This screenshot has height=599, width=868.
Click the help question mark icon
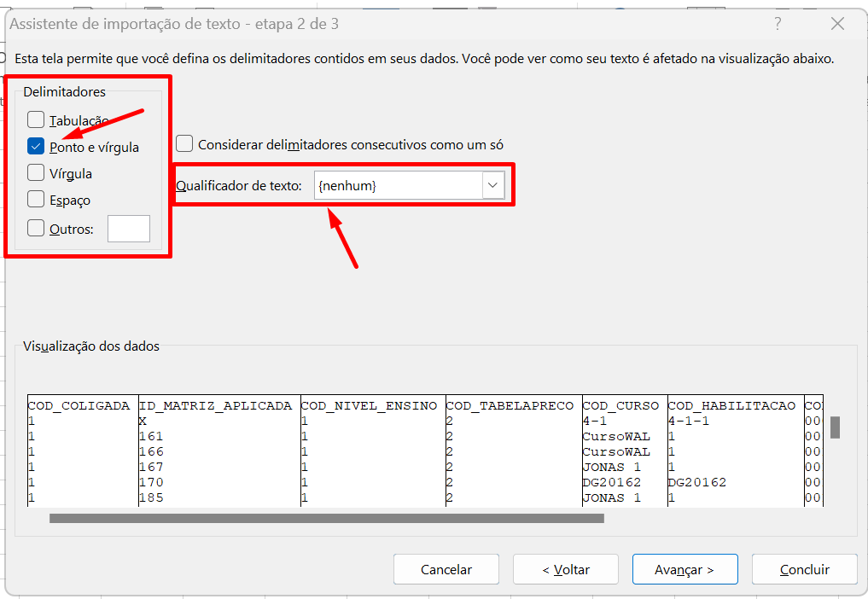click(x=778, y=25)
